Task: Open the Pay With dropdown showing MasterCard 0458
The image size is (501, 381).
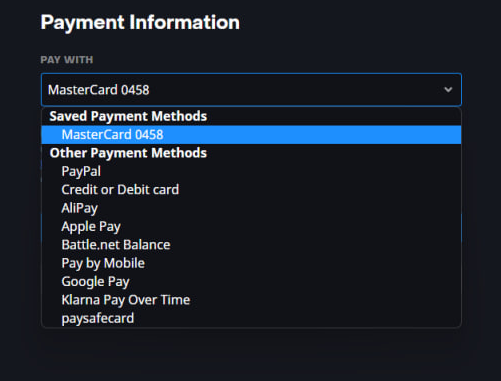Action: (251, 90)
